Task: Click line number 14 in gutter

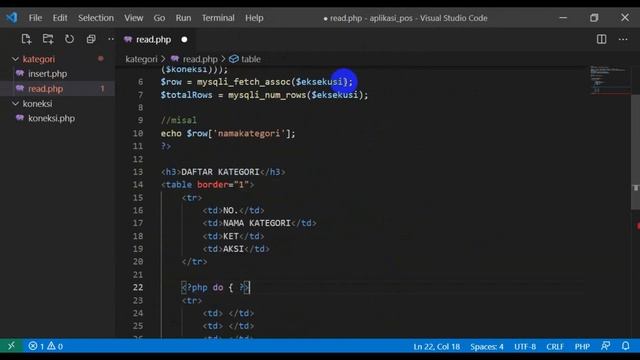Action: pyautogui.click(x=138, y=184)
